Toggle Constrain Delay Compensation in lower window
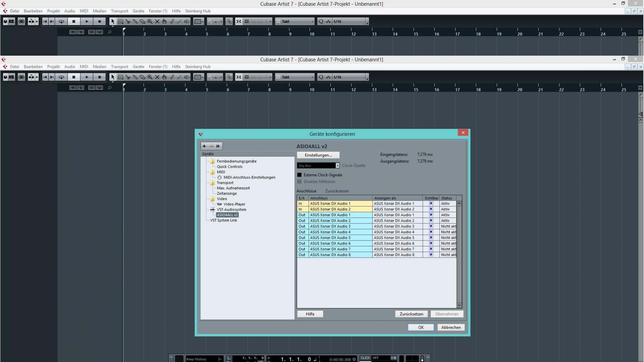644x362 pixels. [x=21, y=77]
